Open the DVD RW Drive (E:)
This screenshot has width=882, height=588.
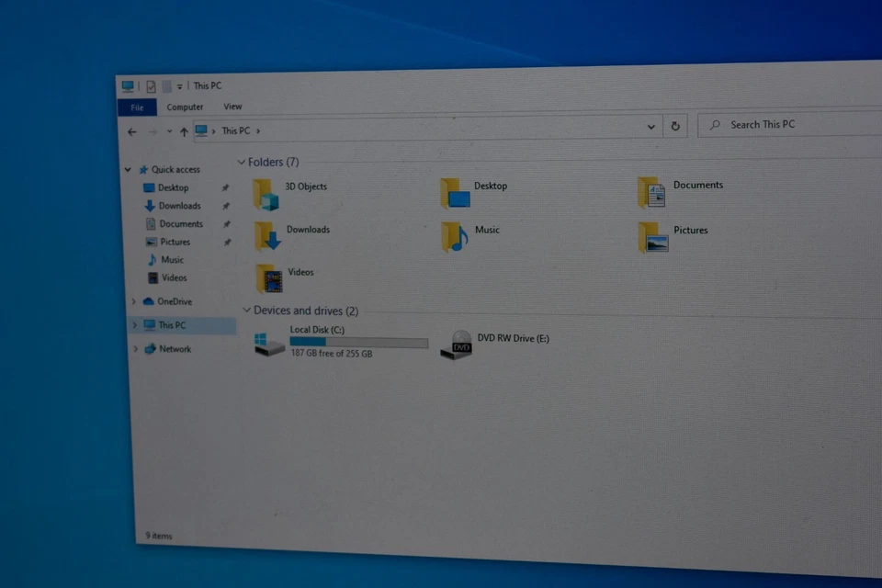(459, 345)
